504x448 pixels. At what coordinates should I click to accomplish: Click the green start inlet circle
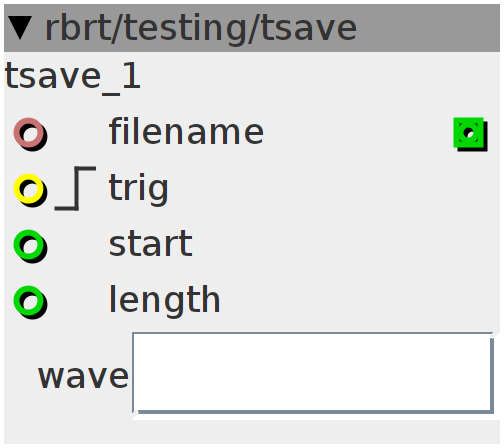[30, 246]
